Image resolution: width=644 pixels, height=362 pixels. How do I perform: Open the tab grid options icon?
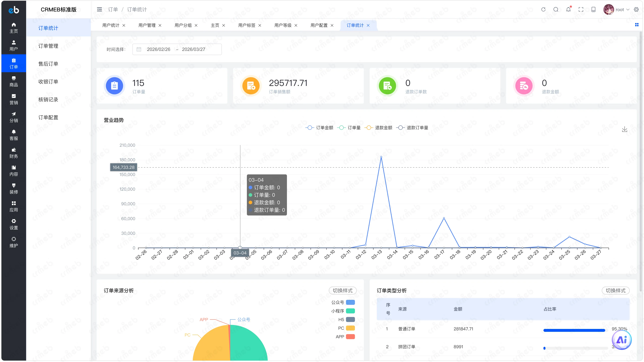pos(637,25)
